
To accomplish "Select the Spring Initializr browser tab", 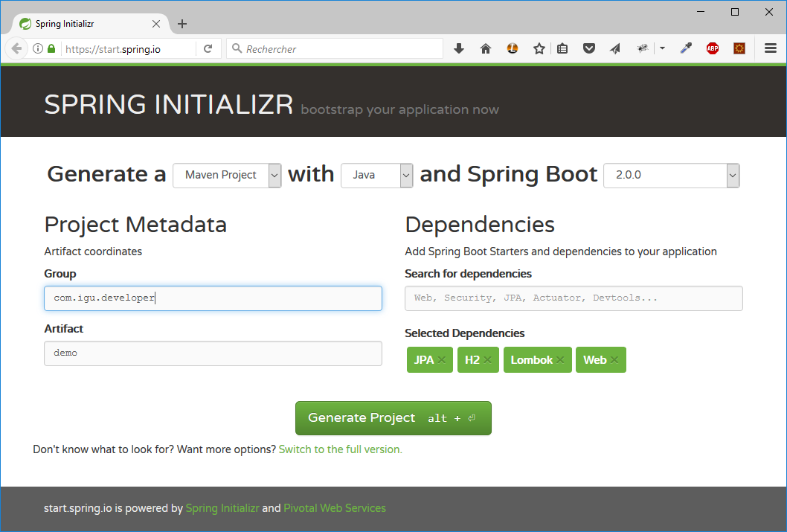I will pyautogui.click(x=82, y=23).
